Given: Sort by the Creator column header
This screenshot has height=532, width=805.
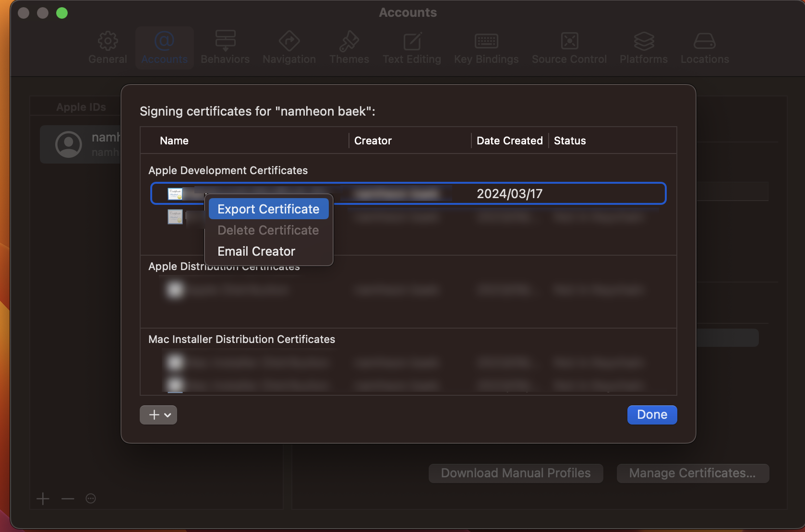Looking at the screenshot, I should [x=373, y=141].
